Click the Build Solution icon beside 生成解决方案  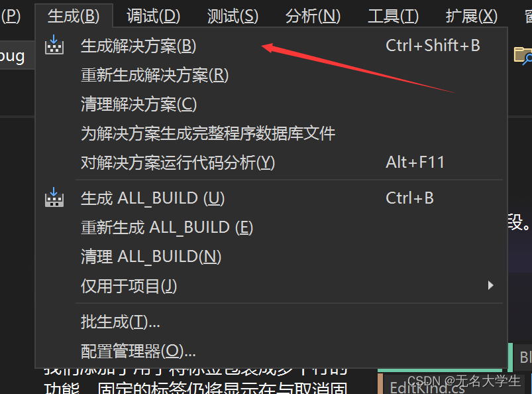click(54, 45)
